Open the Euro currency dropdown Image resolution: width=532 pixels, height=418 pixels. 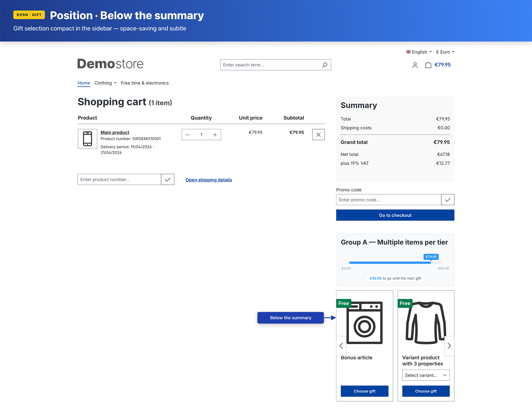(x=445, y=52)
